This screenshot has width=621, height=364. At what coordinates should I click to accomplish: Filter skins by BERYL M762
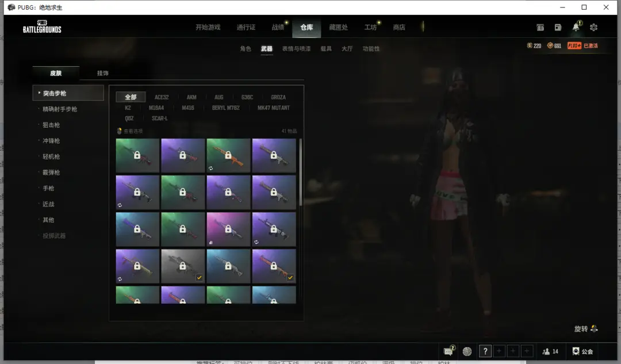pyautogui.click(x=226, y=108)
